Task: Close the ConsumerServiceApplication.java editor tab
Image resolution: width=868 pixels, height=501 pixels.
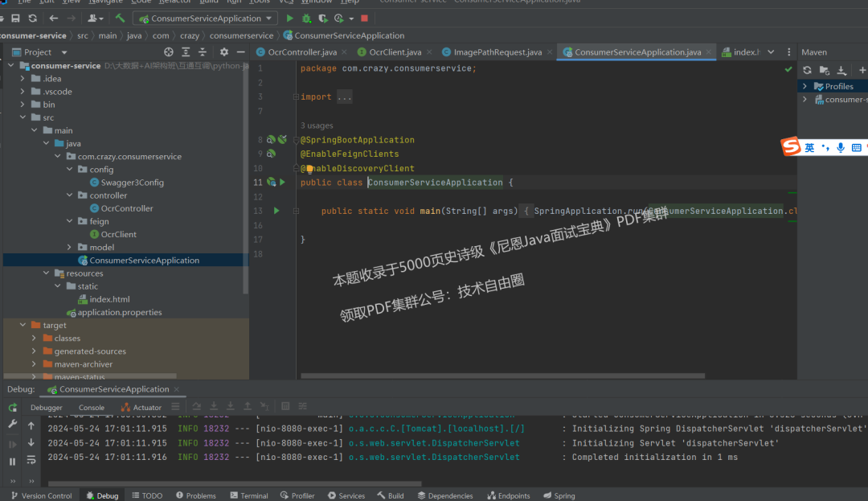Action: coord(709,52)
